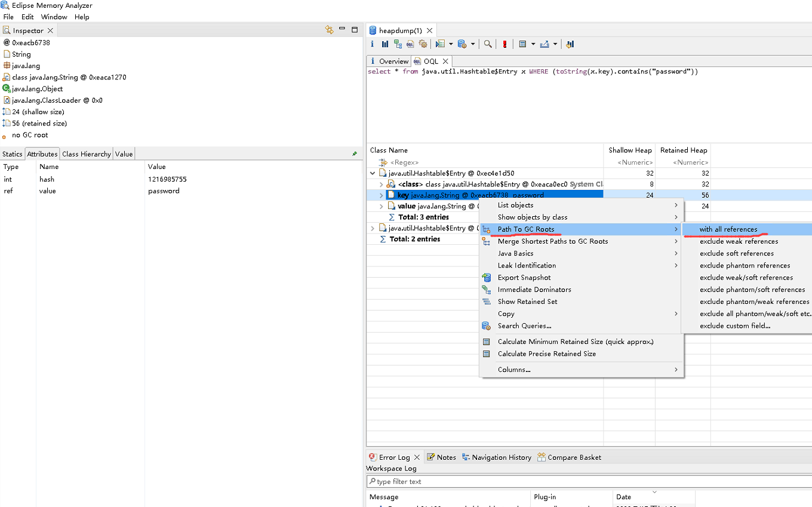Click the Search Queries menu icon
812x507 pixels.
[486, 326]
